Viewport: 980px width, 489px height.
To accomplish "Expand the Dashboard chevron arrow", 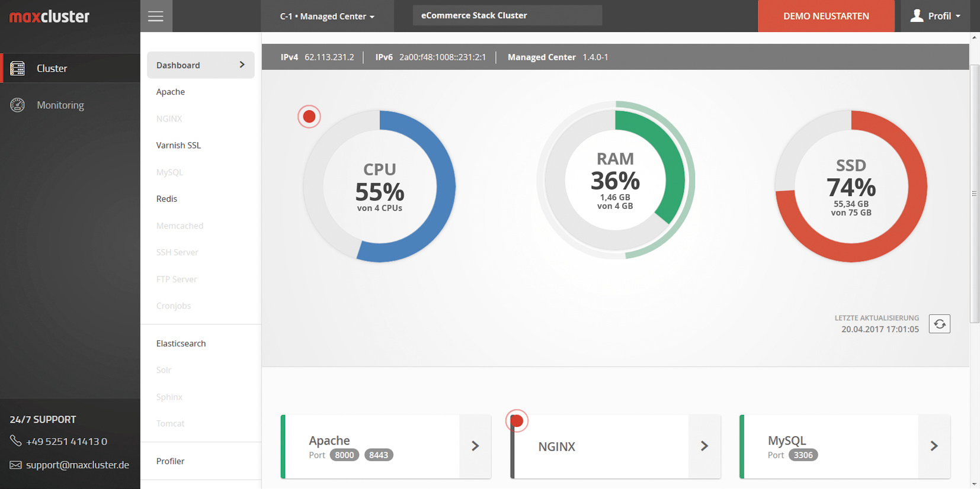I will point(242,65).
